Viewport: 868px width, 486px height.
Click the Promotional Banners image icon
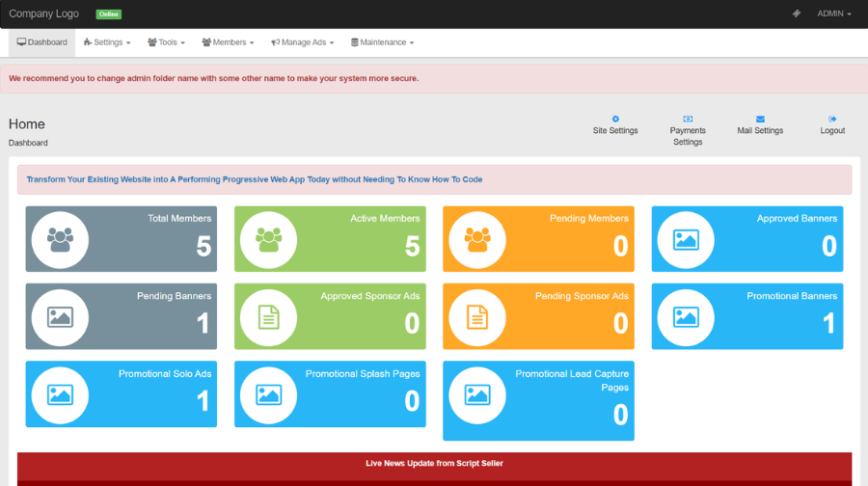(x=686, y=317)
